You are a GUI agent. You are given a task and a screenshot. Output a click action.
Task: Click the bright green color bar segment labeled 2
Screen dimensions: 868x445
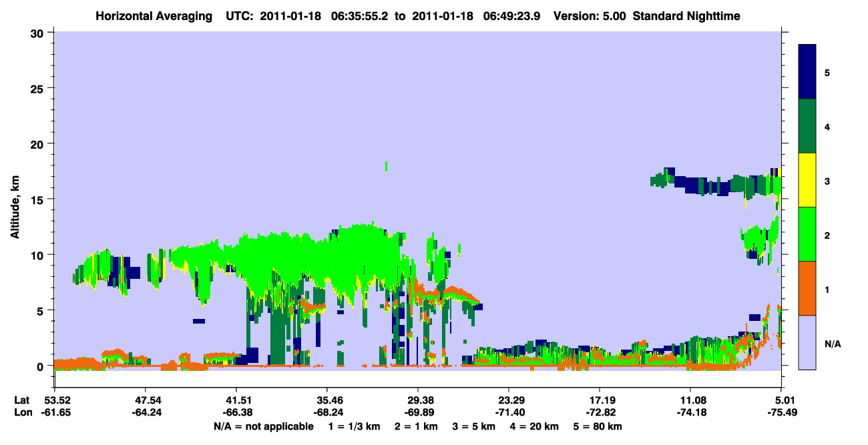807,234
